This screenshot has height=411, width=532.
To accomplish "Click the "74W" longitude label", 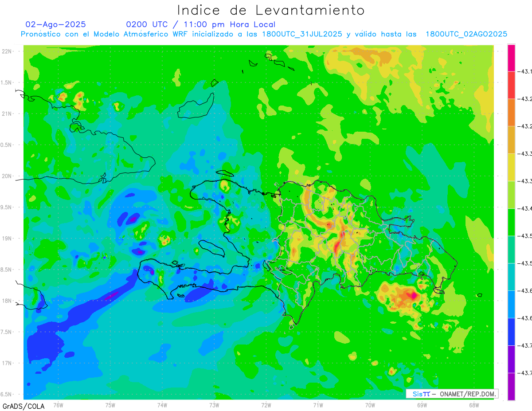I will pos(162,405).
